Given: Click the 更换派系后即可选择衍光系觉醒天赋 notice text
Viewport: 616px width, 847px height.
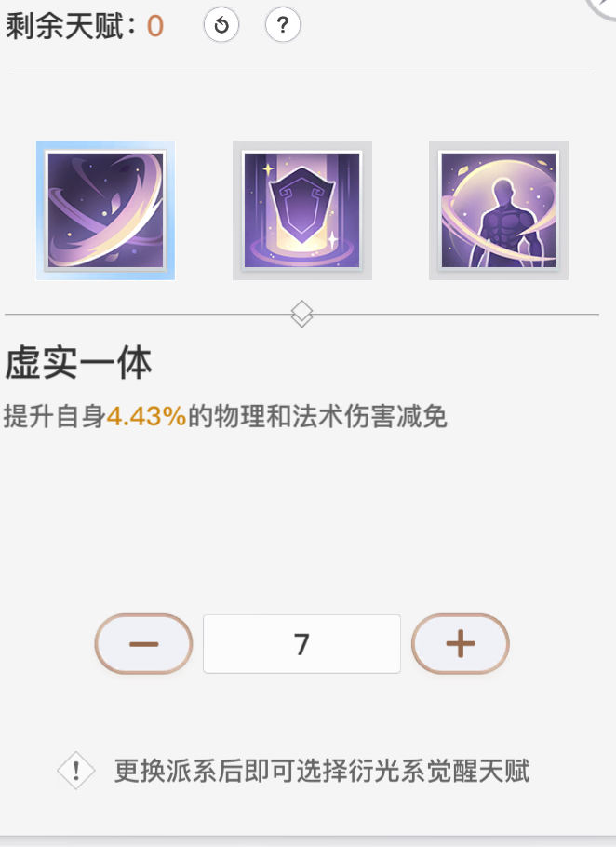Looking at the screenshot, I should 322,771.
